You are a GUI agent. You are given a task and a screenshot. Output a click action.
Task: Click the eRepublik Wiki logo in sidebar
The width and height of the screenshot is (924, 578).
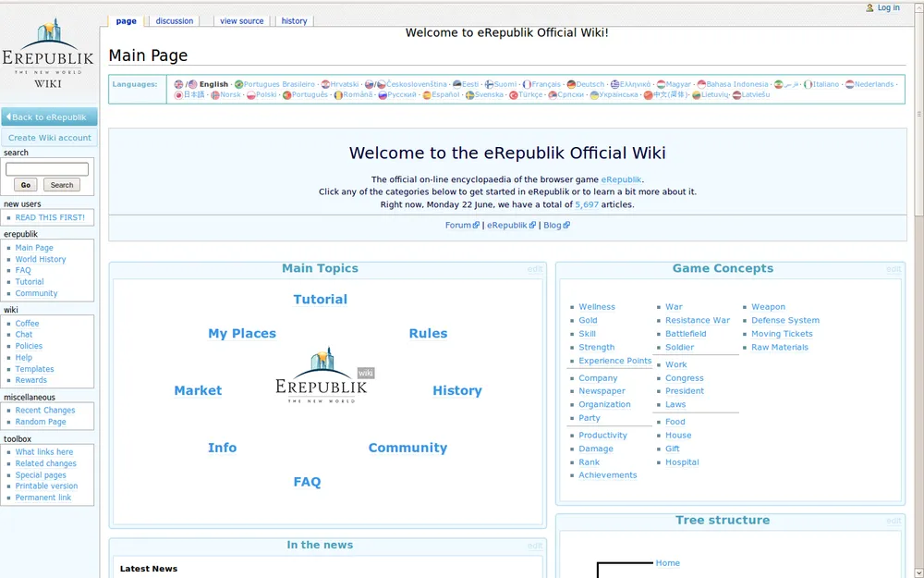(x=48, y=53)
